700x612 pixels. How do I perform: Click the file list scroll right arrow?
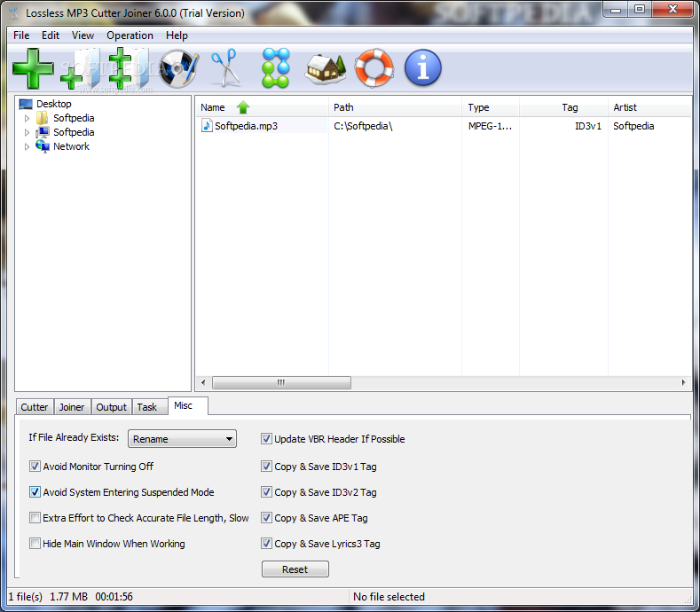tap(683, 382)
